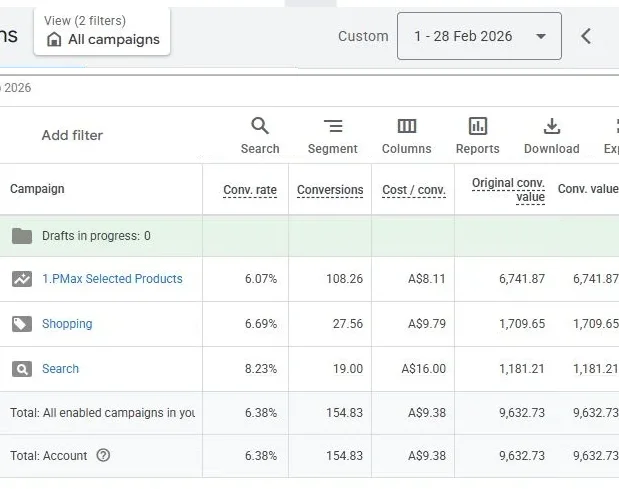This screenshot has width=619, height=489.
Task: Select the 27.56 conversions cell
Action: [x=348, y=324]
